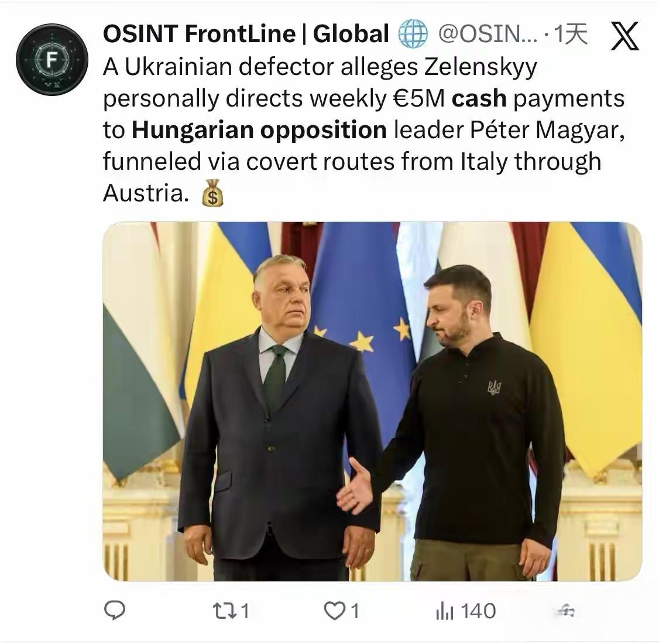
Task: Open the OSINT FrontLine | Global account name
Action: click(x=246, y=35)
